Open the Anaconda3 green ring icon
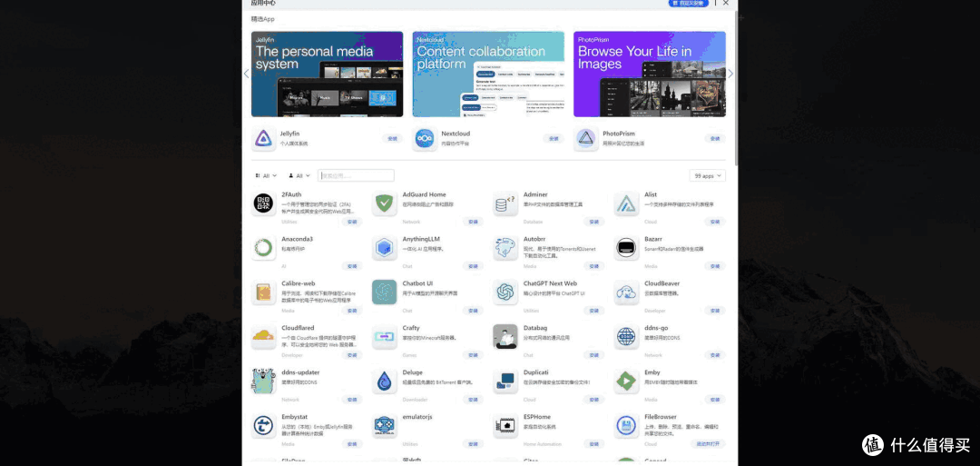980x466 pixels. tap(264, 248)
